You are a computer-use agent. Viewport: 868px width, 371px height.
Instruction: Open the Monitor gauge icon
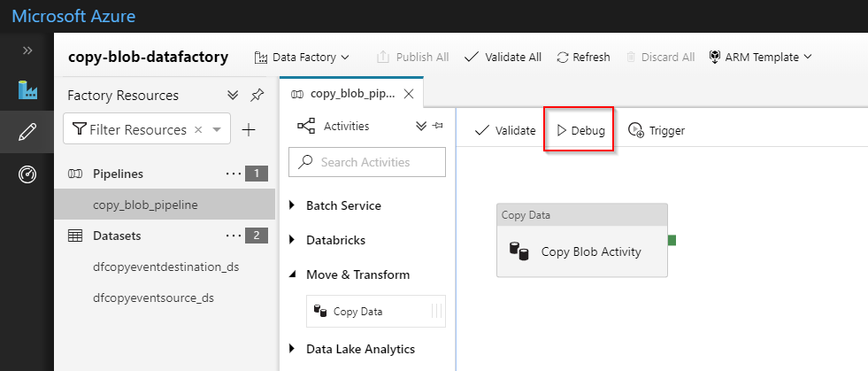[27, 174]
